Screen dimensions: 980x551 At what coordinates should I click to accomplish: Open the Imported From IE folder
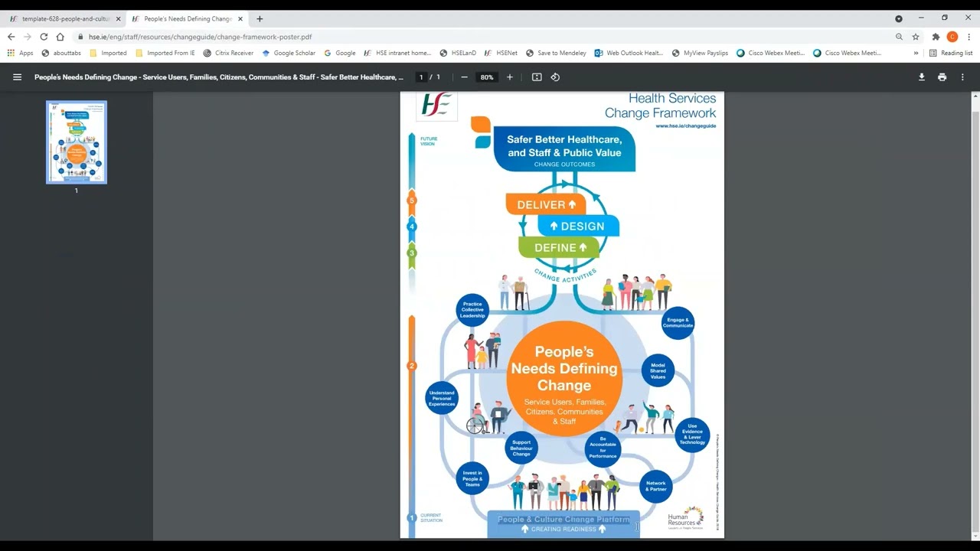165,53
